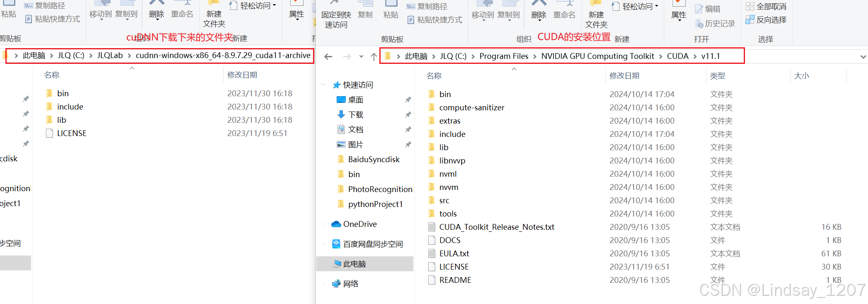Open 图片 in quick access

pos(355,145)
